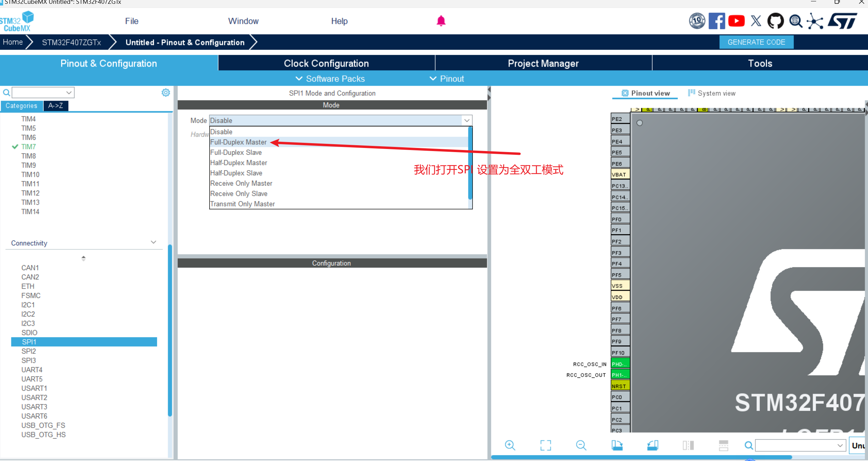Click the zoom out magnifier icon
Image resolution: width=868 pixels, height=461 pixels.
coord(581,445)
